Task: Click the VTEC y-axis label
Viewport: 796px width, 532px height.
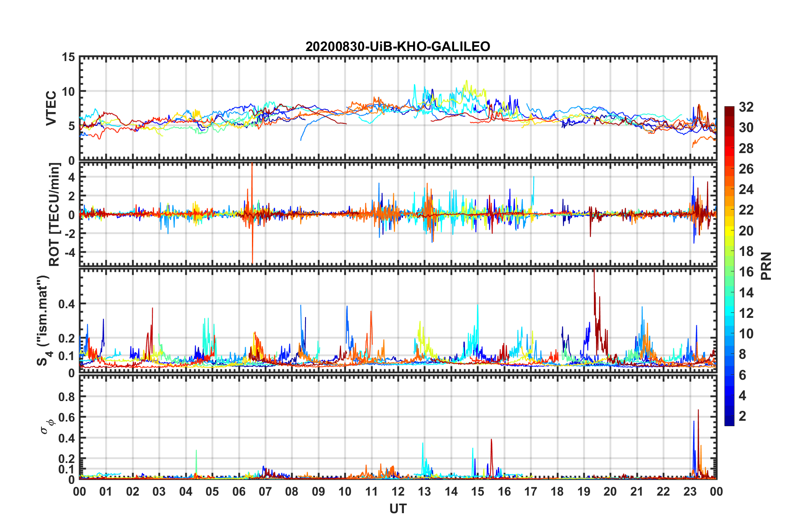Action: coord(51,108)
